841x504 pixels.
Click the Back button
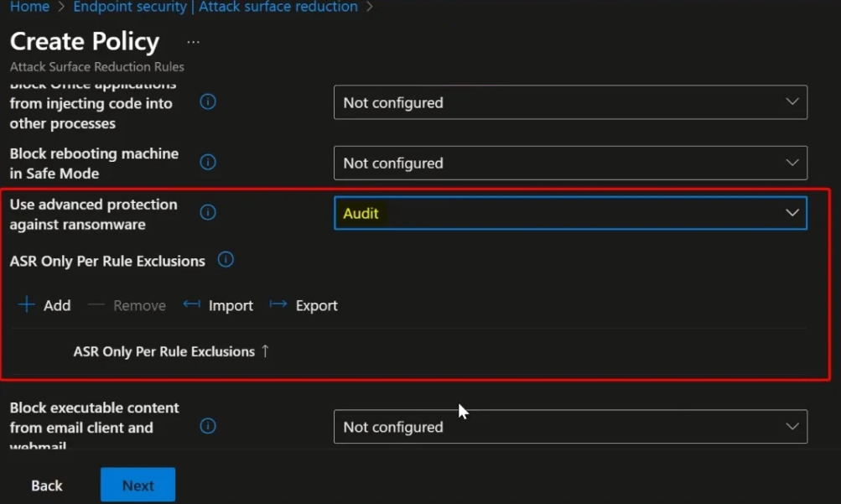point(47,486)
